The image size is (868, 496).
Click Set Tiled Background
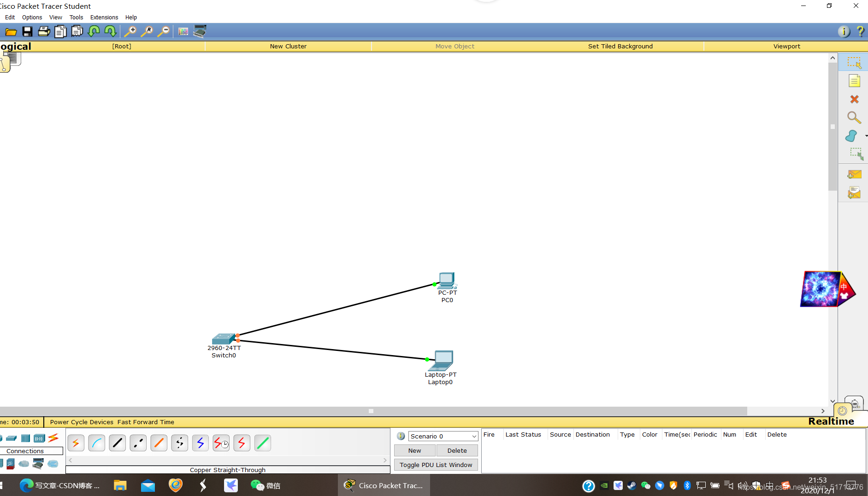click(x=620, y=46)
